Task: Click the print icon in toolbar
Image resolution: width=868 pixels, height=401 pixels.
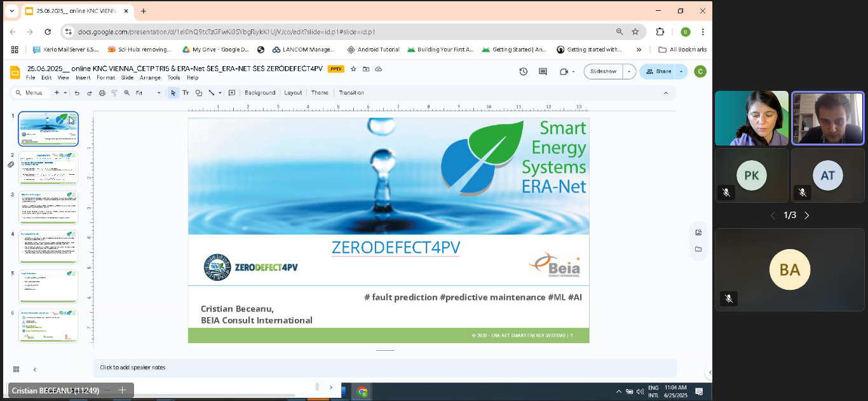Action: pos(102,93)
